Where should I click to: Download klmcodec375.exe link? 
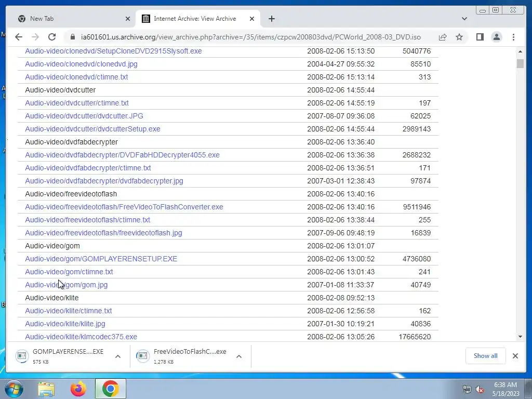(81, 337)
